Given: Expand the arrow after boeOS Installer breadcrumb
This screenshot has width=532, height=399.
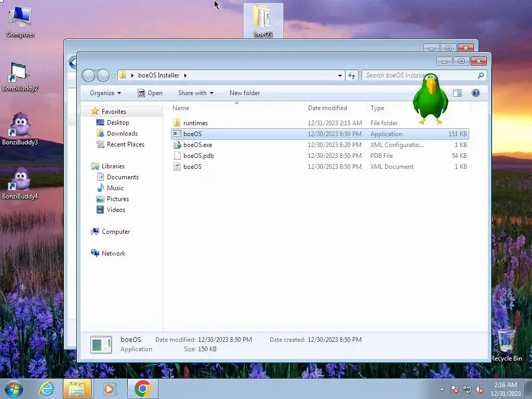Looking at the screenshot, I should [x=185, y=75].
